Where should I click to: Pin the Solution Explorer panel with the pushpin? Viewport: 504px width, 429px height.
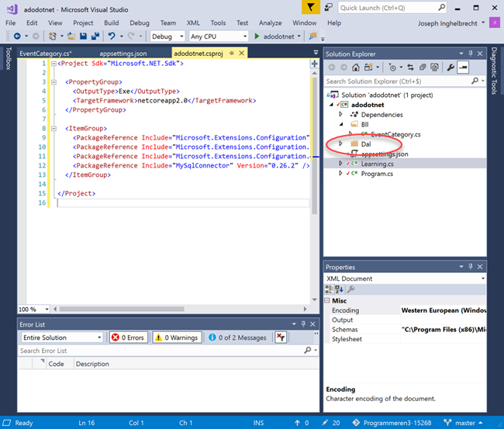click(x=470, y=54)
